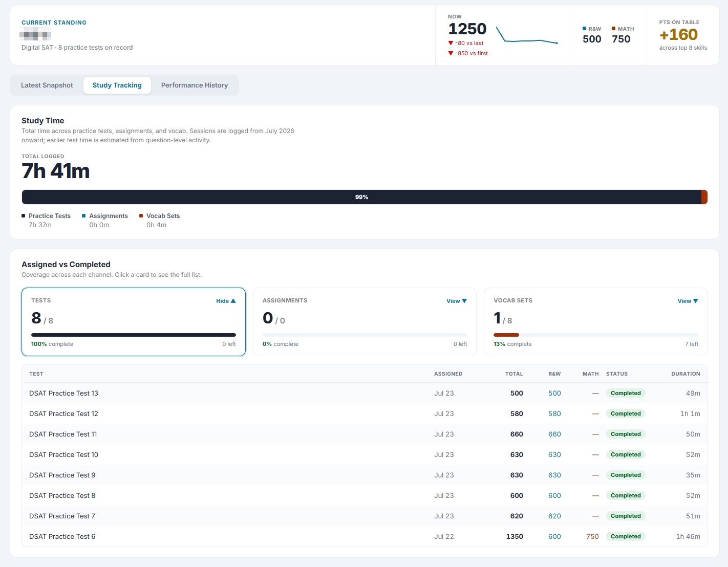Click the red -80 vs last indicator

[x=466, y=43]
